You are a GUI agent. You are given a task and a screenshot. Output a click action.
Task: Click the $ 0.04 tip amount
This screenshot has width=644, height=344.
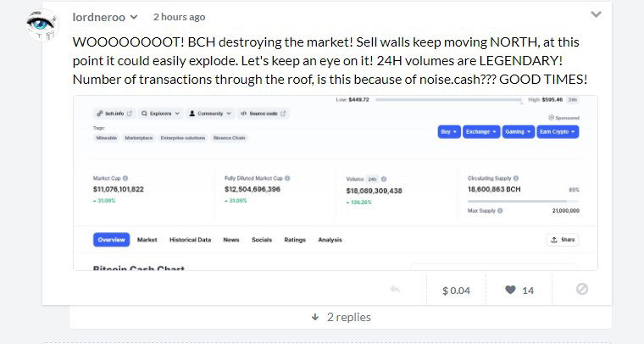456,291
